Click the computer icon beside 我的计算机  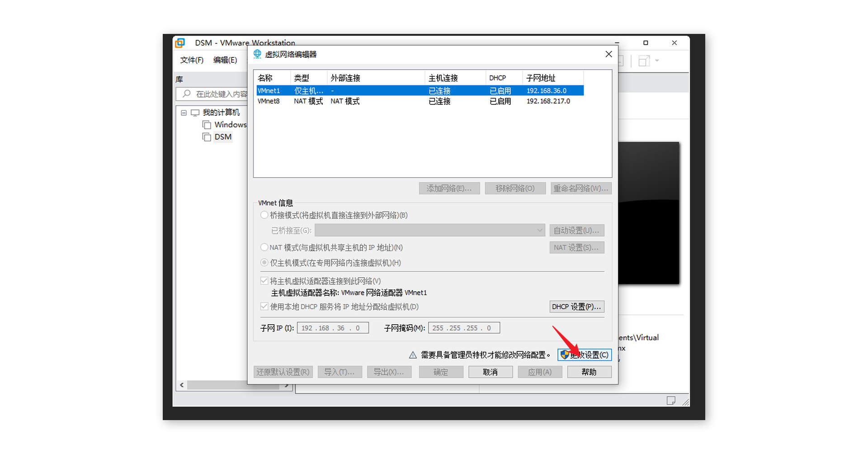point(195,113)
